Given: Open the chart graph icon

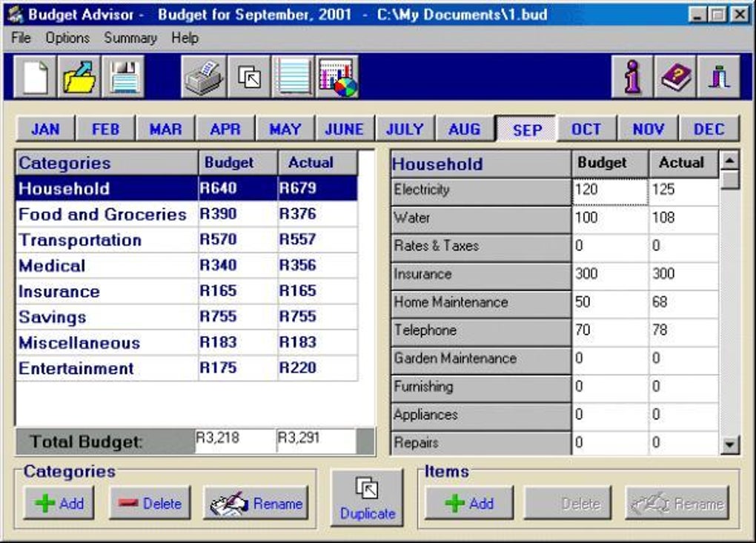Looking at the screenshot, I should click(337, 76).
